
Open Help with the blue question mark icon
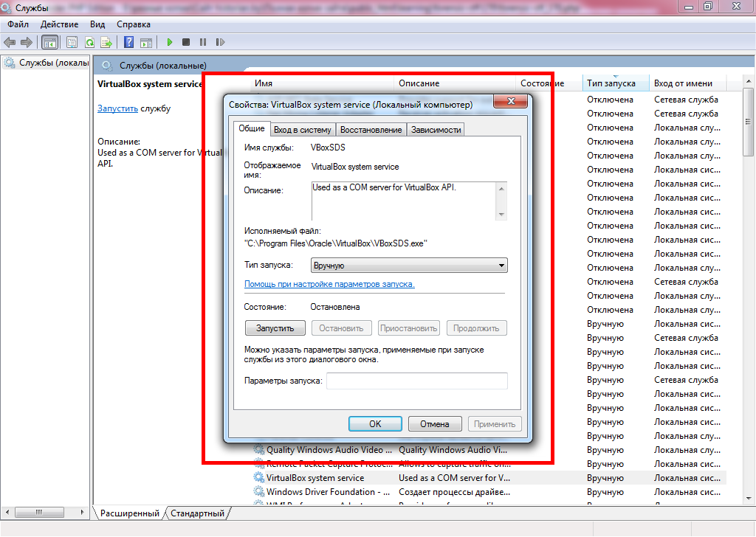(129, 43)
